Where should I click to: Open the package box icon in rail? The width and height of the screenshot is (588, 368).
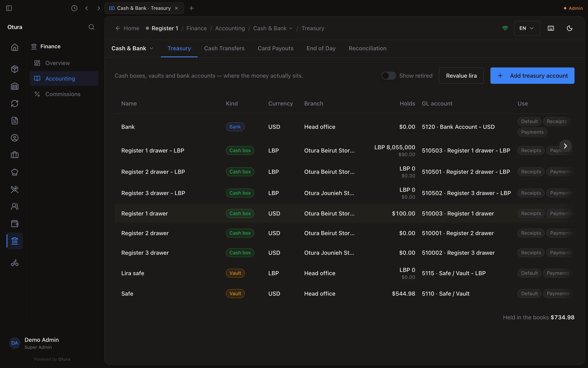14,69
